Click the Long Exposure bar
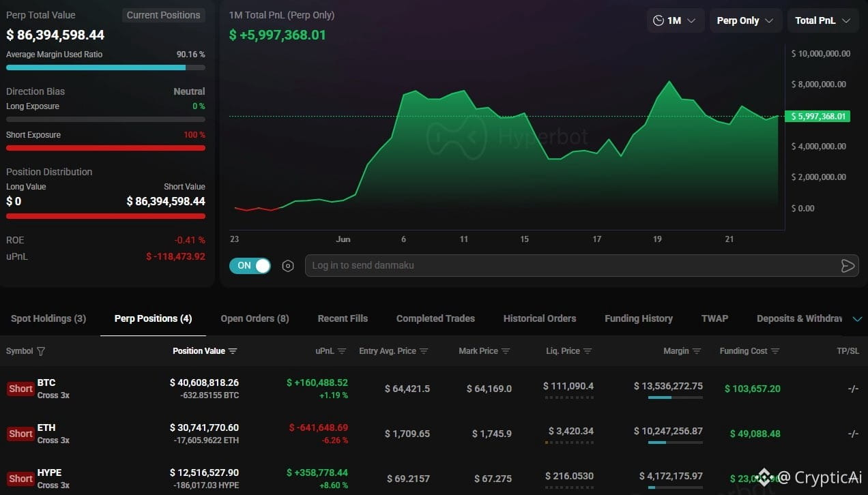This screenshot has width=868, height=495. tap(106, 119)
